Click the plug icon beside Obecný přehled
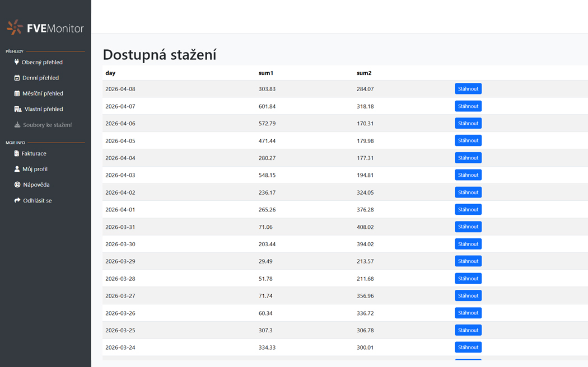588x367 pixels. click(17, 62)
